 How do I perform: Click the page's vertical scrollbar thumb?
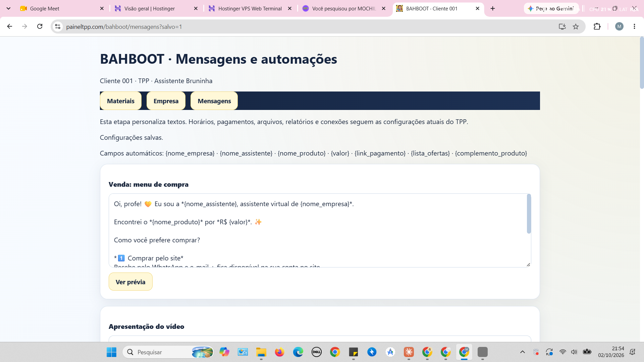pos(642,63)
